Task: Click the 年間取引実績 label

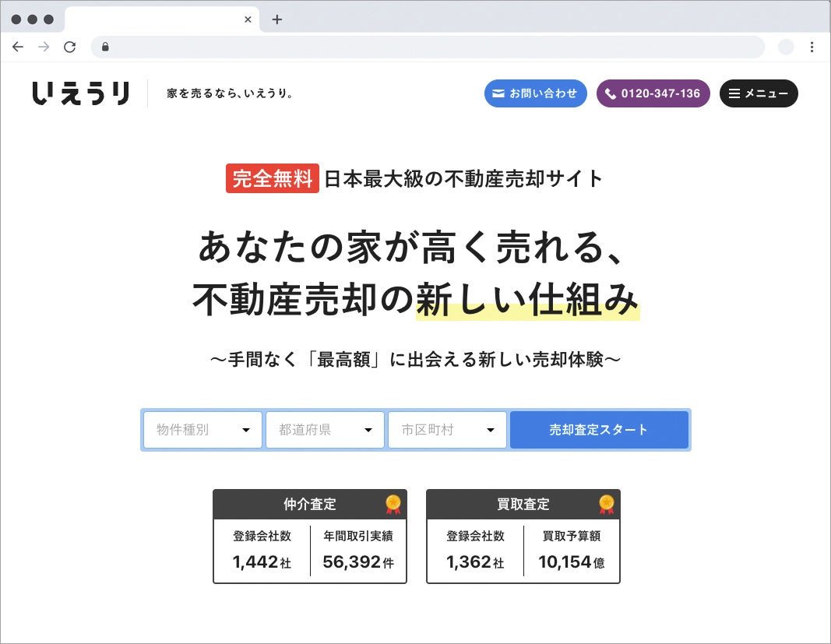Action: pos(358,536)
